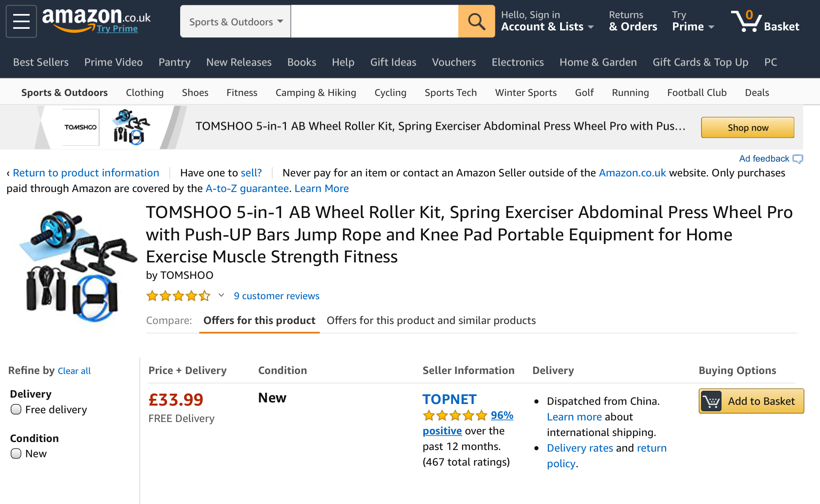
Task: Click the product star rating icons
Action: [178, 296]
